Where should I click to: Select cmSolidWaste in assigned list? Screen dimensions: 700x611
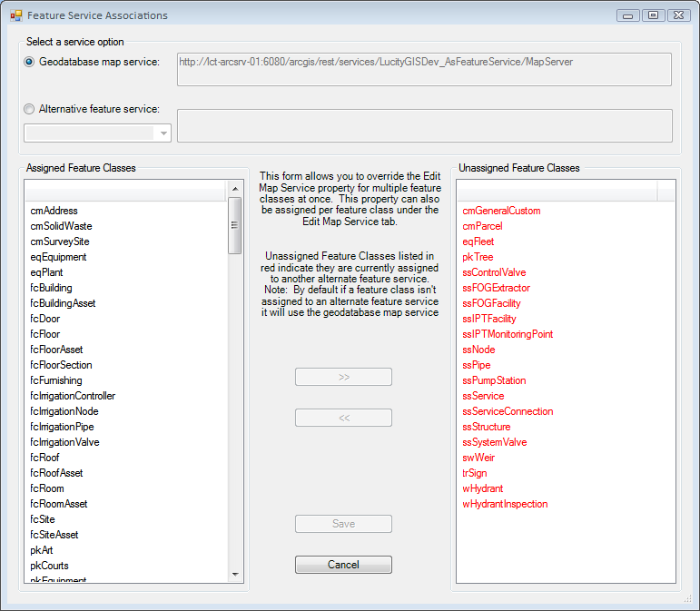(x=61, y=226)
